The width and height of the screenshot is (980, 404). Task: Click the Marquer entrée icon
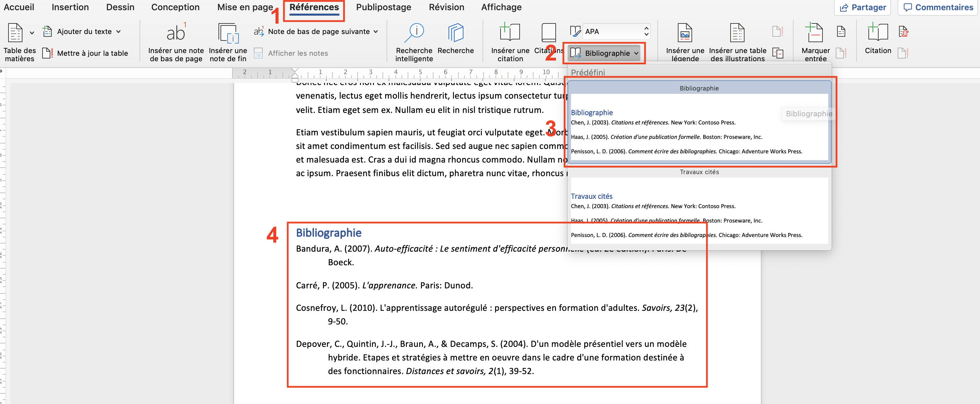(815, 32)
